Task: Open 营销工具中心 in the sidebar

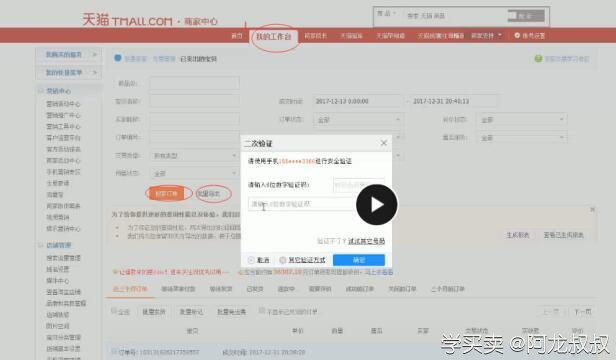Action: 63,127
